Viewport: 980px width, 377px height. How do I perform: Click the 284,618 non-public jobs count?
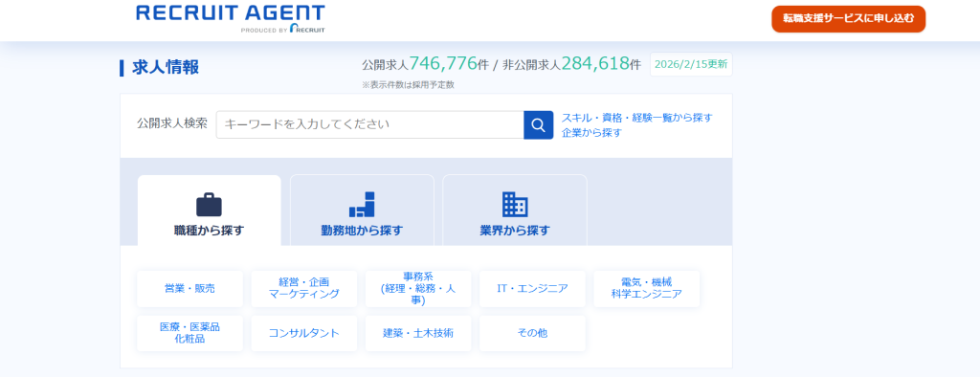(x=595, y=63)
